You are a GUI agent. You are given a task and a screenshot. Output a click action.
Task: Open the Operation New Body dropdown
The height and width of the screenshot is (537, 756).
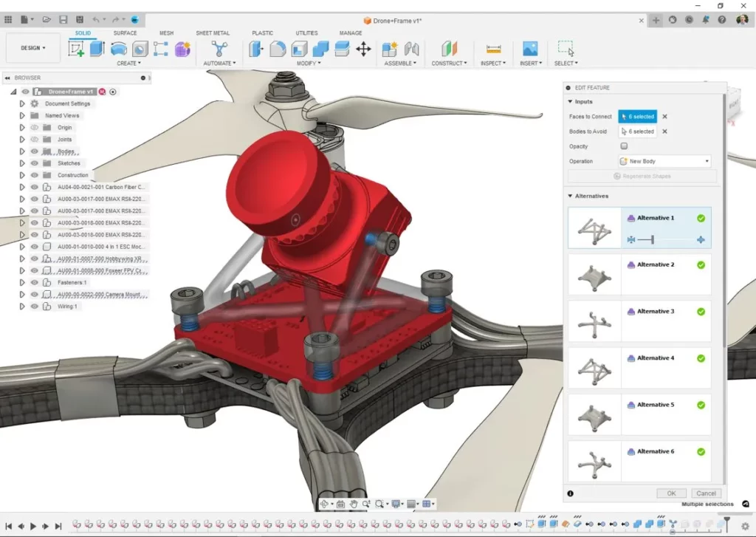664,161
